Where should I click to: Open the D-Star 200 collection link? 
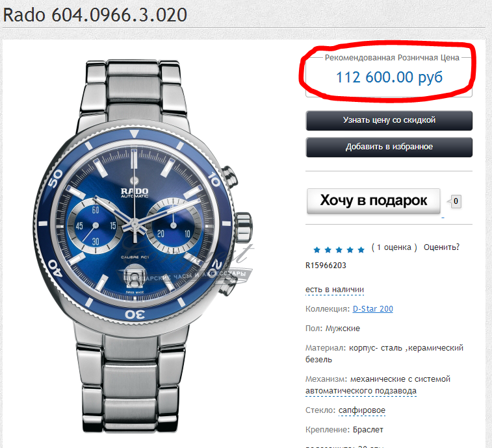coord(373,309)
